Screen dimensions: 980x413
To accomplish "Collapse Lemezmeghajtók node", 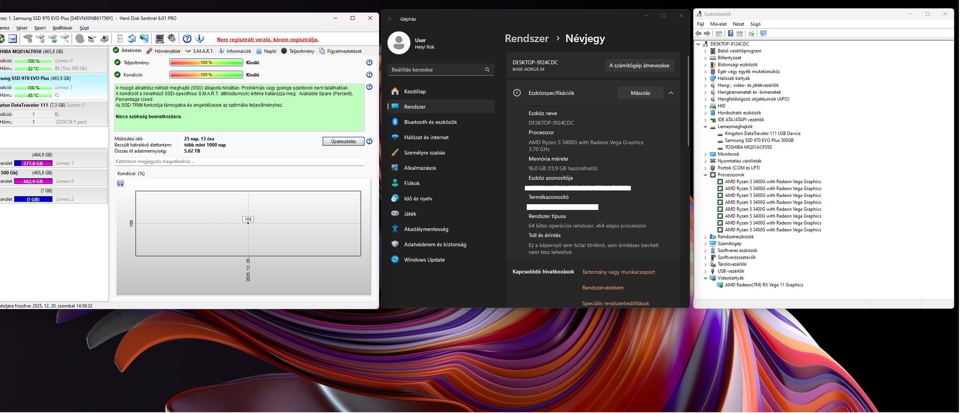I will click(705, 127).
